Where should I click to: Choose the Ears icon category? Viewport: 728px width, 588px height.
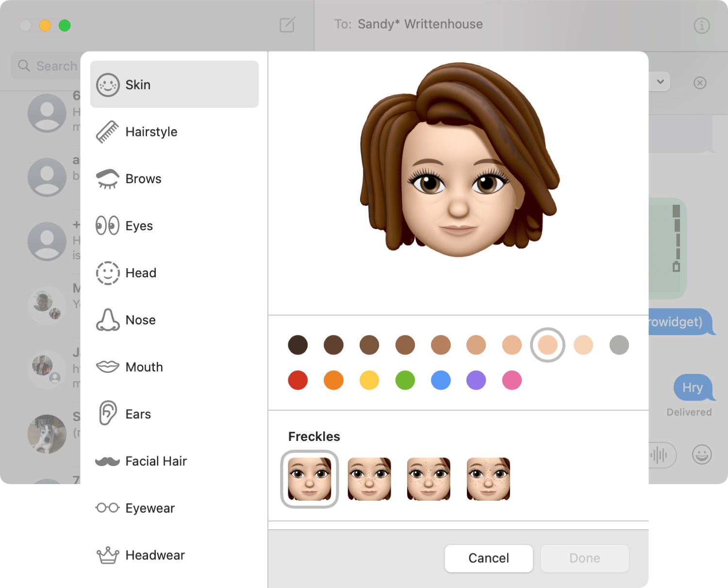107,414
